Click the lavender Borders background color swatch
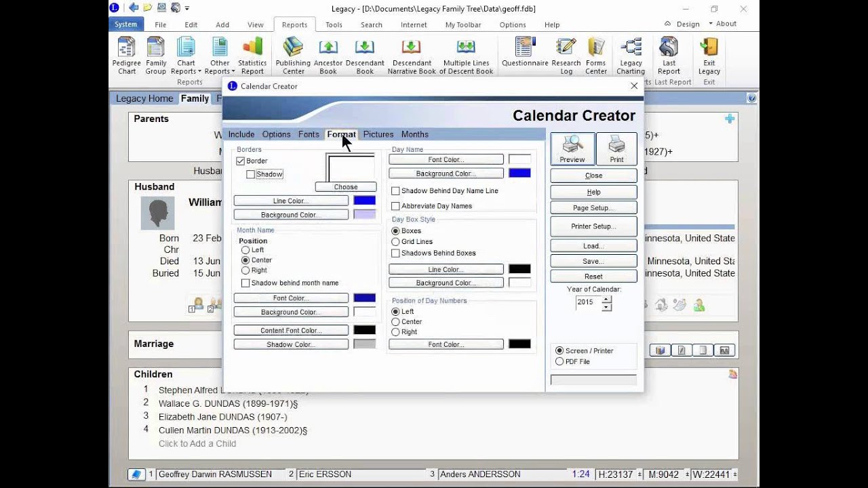This screenshot has height=488, width=868. pyautogui.click(x=364, y=215)
